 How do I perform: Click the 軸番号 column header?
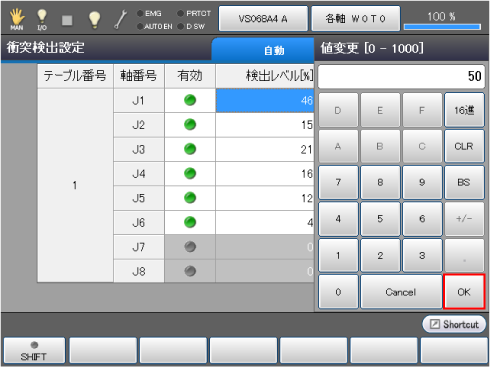pyautogui.click(x=139, y=76)
